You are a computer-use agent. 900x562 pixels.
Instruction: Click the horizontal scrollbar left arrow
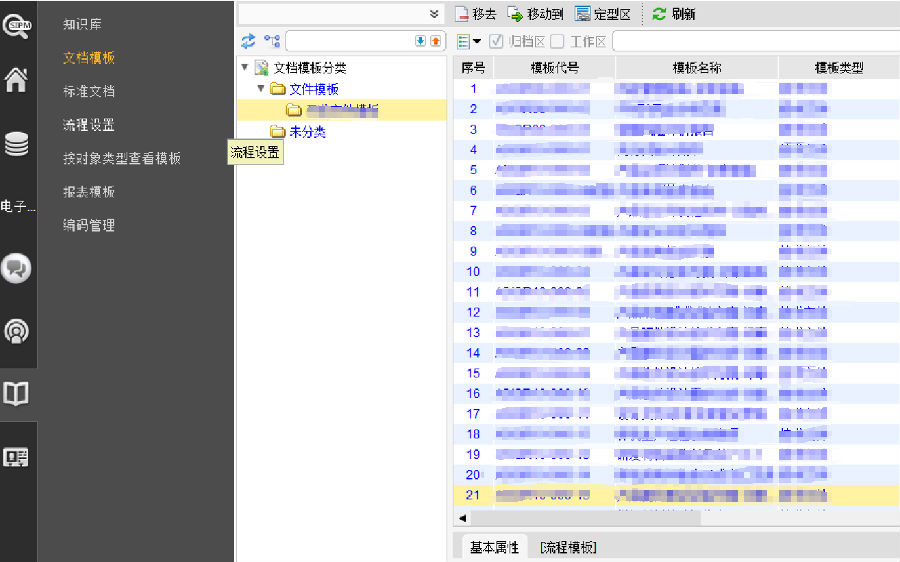(x=463, y=518)
